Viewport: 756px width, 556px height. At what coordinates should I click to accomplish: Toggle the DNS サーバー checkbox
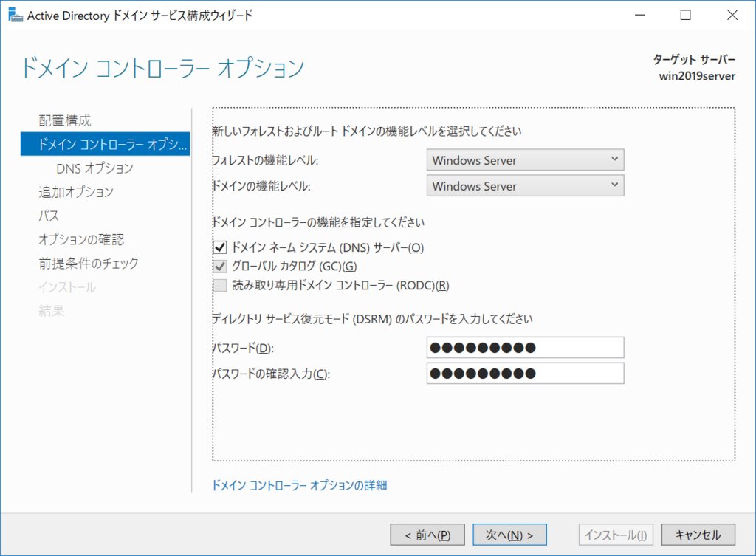coord(220,247)
